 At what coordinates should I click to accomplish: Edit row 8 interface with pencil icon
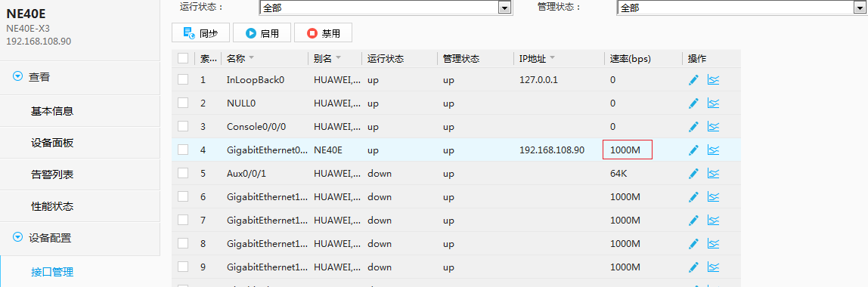pyautogui.click(x=693, y=244)
